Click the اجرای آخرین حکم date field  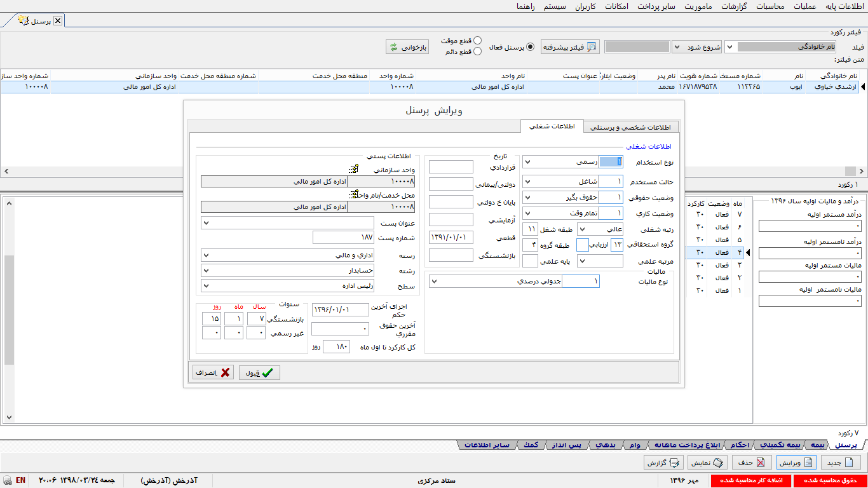pyautogui.click(x=340, y=309)
